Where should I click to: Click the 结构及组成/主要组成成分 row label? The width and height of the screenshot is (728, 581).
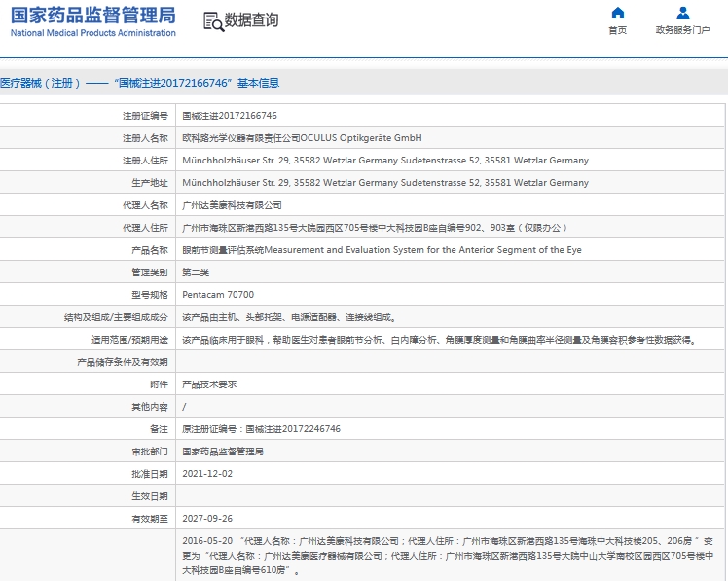click(116, 317)
